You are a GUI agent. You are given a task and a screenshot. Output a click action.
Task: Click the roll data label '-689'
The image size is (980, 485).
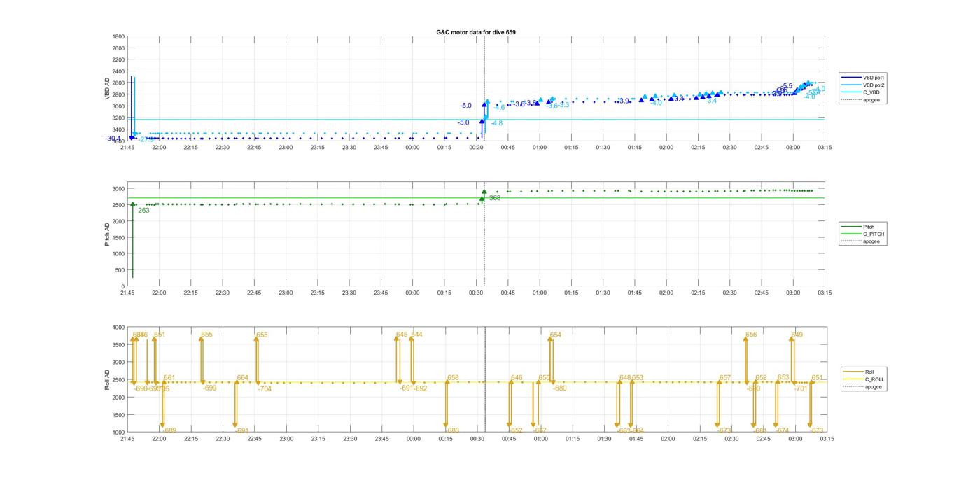[169, 430]
